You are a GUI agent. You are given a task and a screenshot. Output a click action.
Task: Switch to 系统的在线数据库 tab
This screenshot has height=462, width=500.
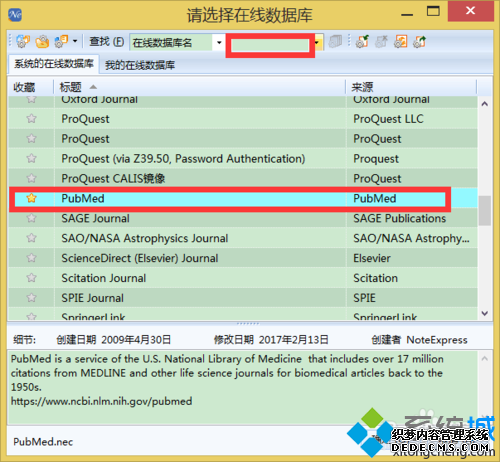[54, 64]
